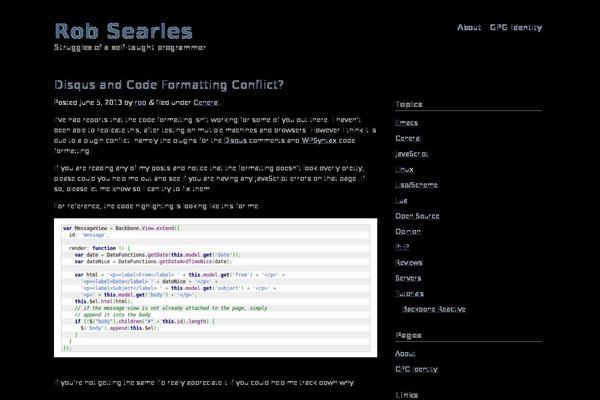Select the General topic in sidebar
This screenshot has height=400, width=600.
click(x=408, y=139)
